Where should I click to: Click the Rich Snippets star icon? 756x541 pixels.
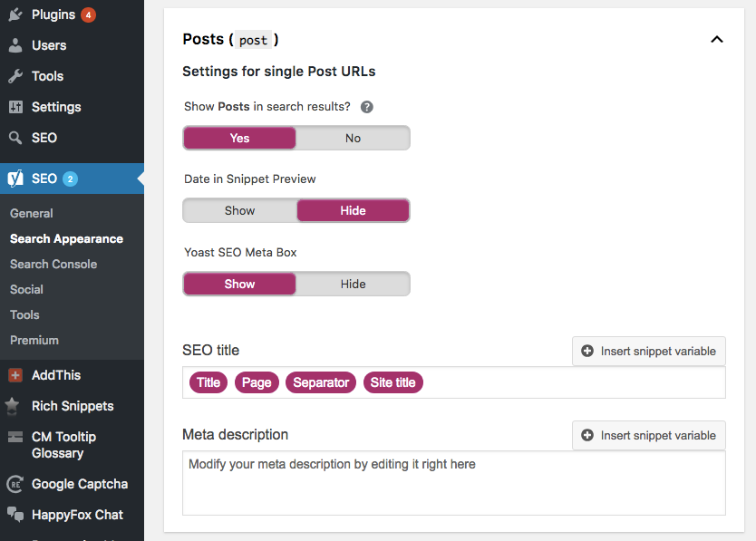(15, 406)
